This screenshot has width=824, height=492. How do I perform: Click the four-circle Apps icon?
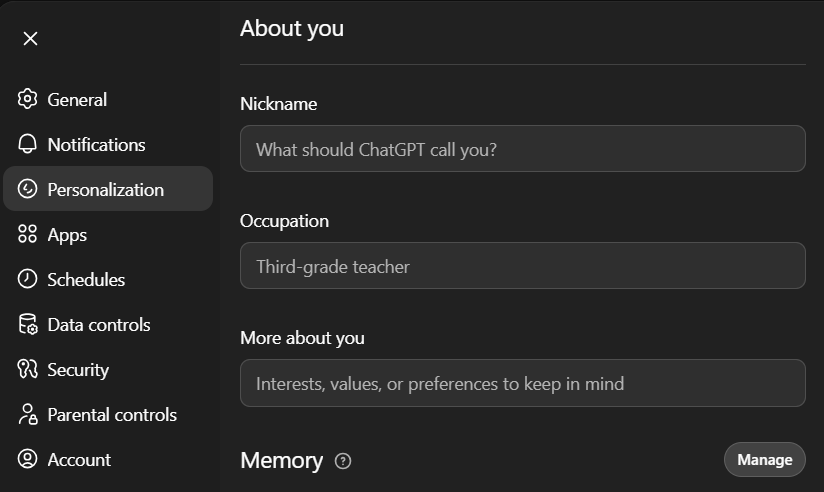(28, 234)
